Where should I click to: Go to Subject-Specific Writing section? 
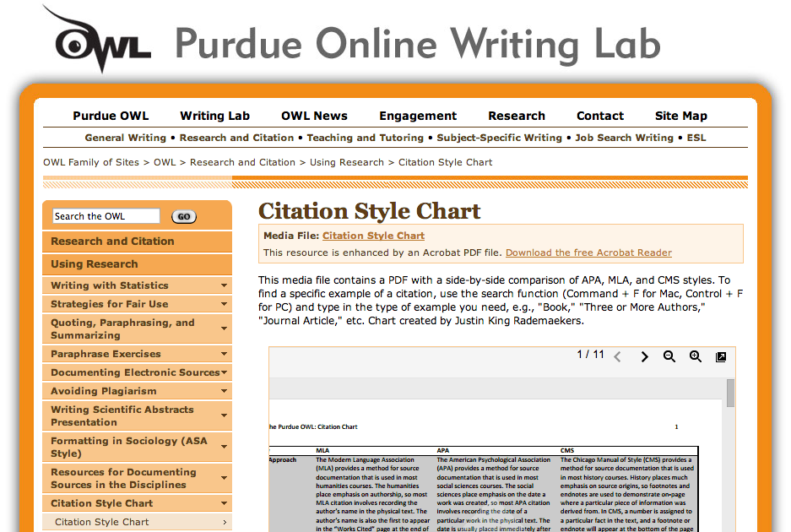tap(499, 138)
